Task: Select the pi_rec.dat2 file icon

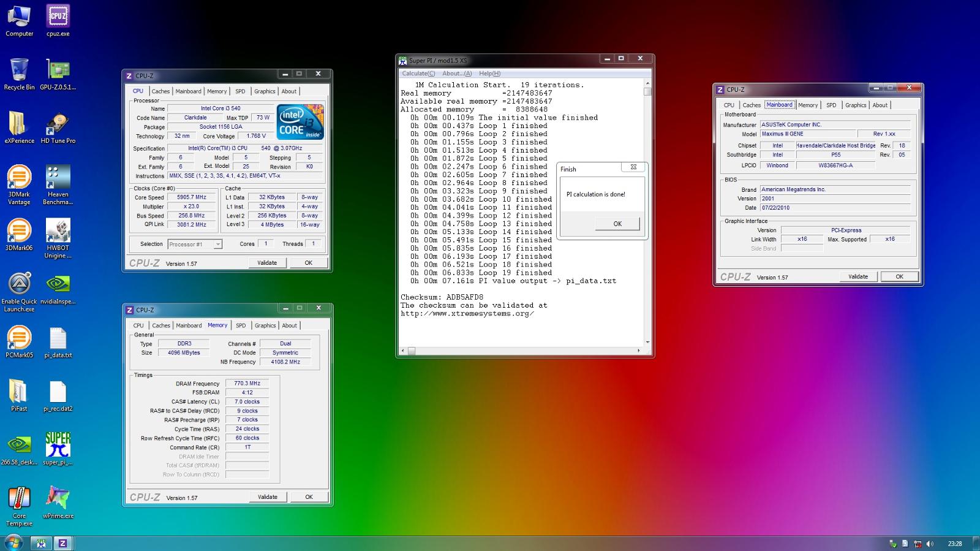Action: click(58, 395)
